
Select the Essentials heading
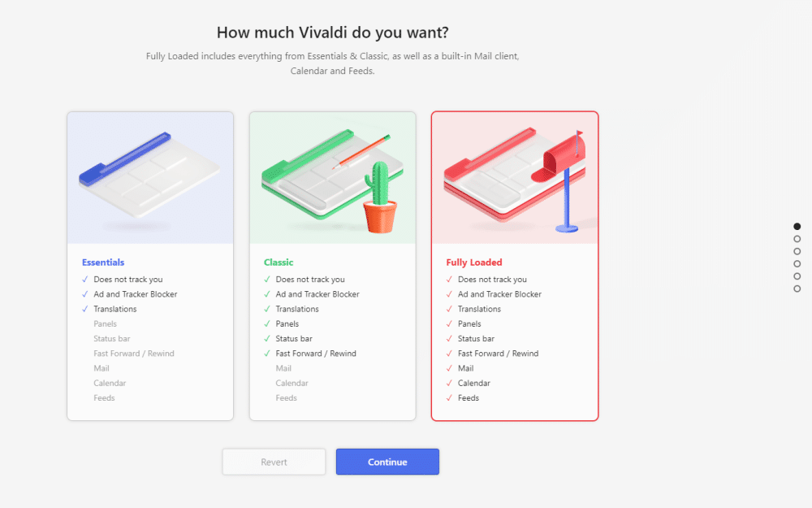coord(103,263)
